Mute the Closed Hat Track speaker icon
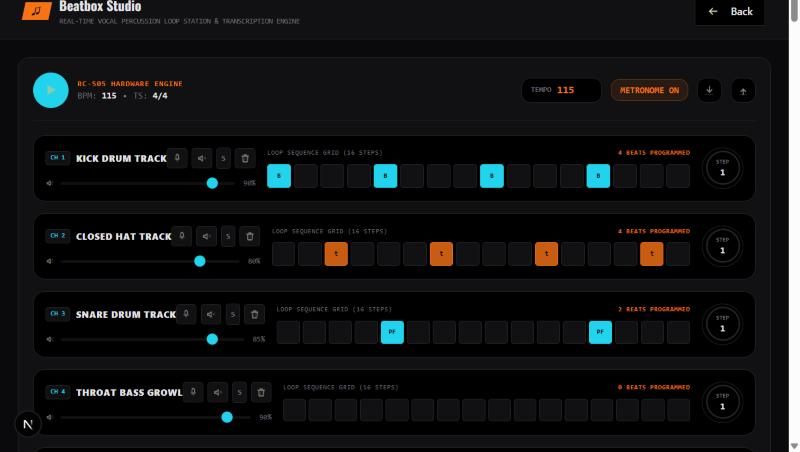Viewport: 800px width, 452px height. (207, 236)
